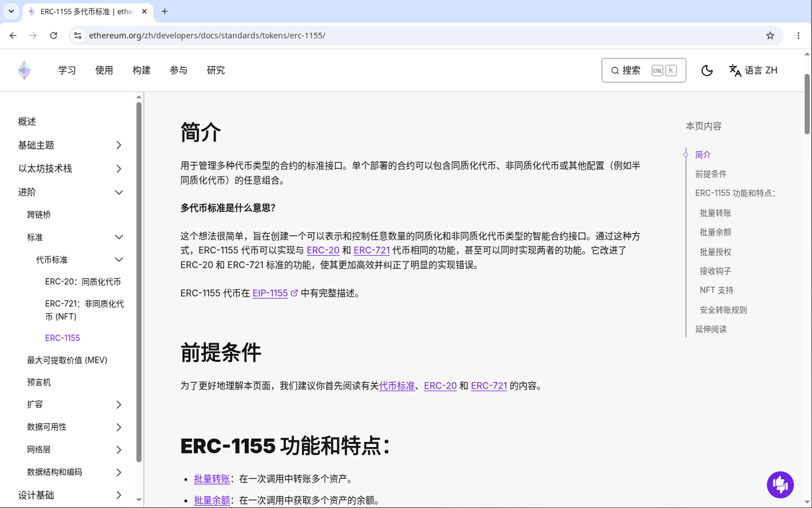
Task: Open the tab search dropdown arrow
Action: coord(11,11)
